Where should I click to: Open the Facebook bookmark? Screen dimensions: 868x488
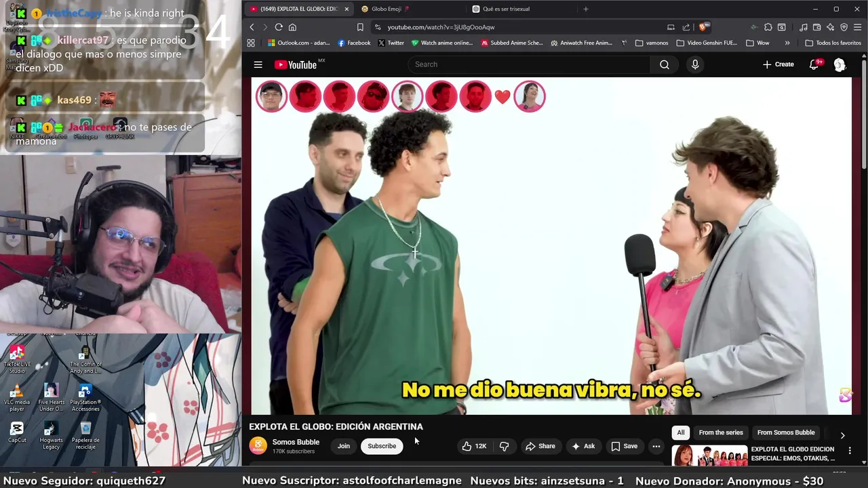coord(354,43)
